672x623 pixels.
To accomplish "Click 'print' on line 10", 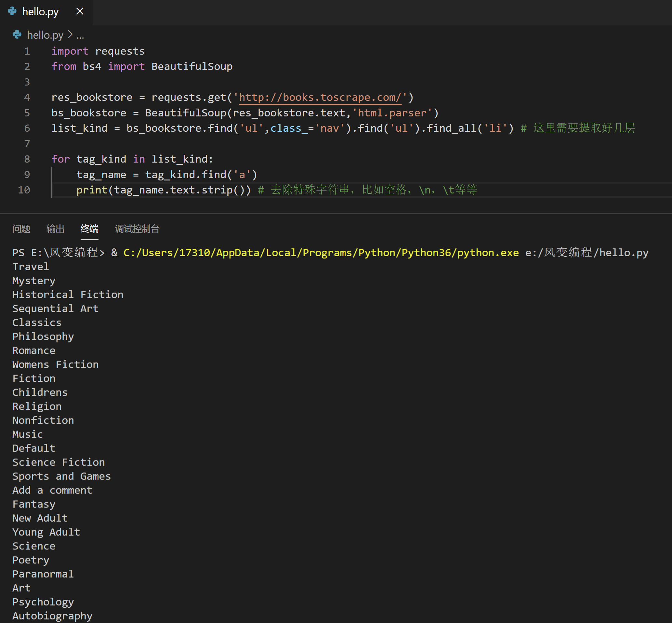I will (92, 190).
